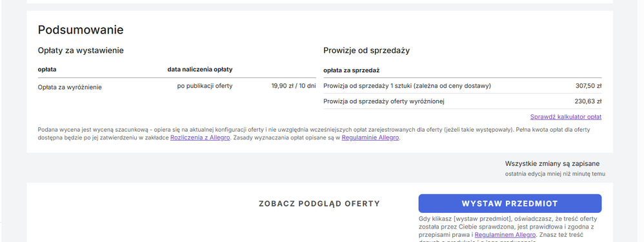Click the 307,50 zł commission amount

[589, 86]
